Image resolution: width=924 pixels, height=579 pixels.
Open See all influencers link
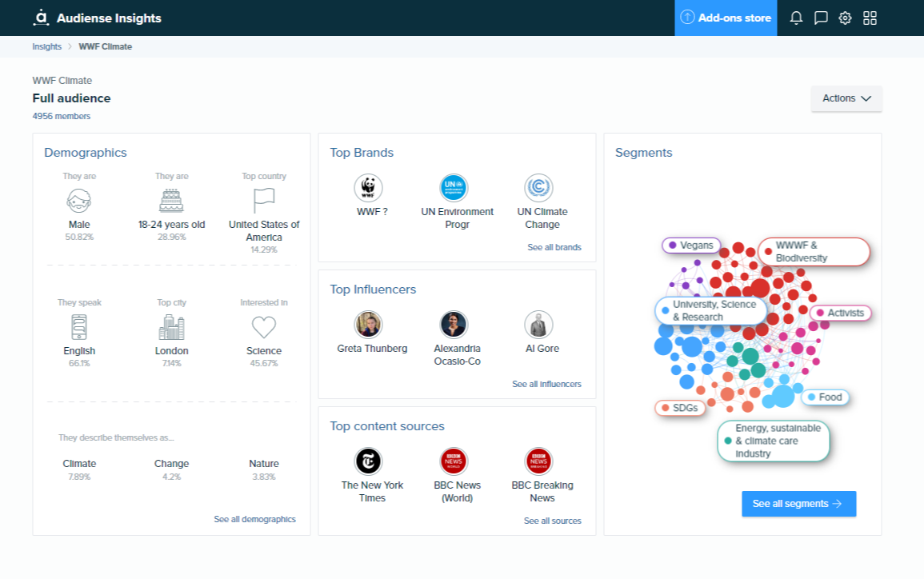coord(546,384)
